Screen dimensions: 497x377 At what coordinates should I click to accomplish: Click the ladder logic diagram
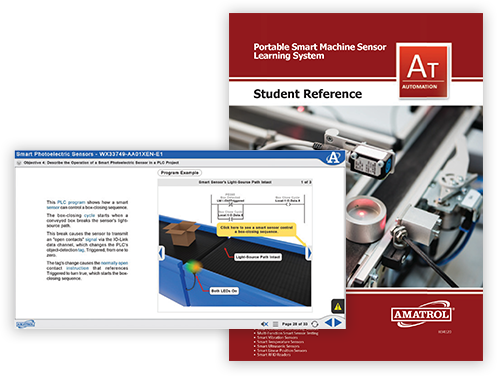point(258,208)
